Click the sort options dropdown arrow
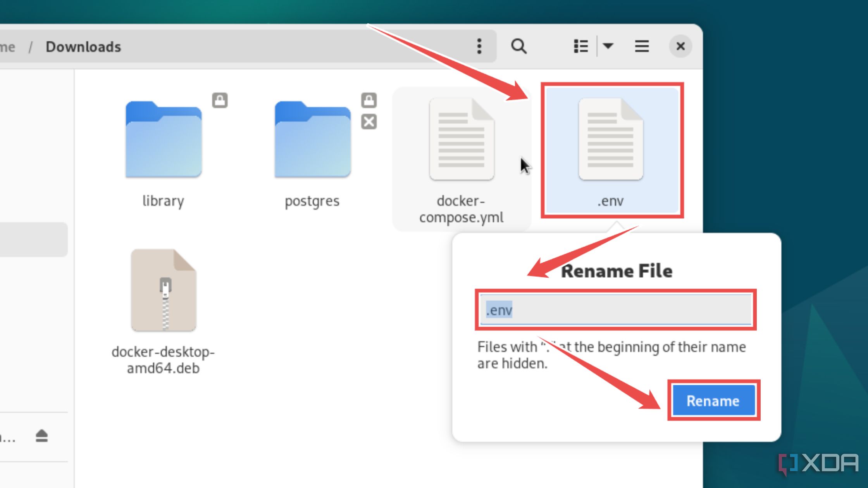Image resolution: width=868 pixels, height=488 pixels. tap(608, 46)
